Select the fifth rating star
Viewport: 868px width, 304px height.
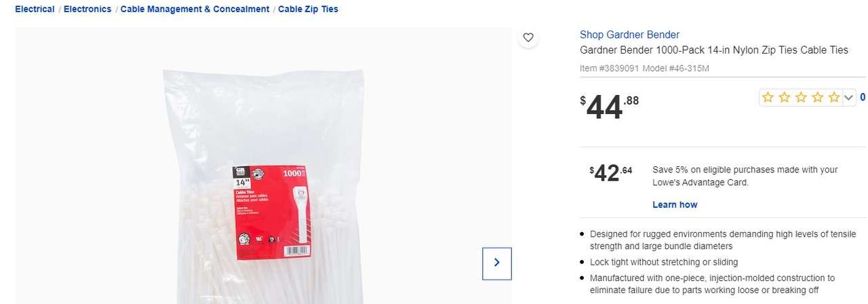click(x=834, y=98)
